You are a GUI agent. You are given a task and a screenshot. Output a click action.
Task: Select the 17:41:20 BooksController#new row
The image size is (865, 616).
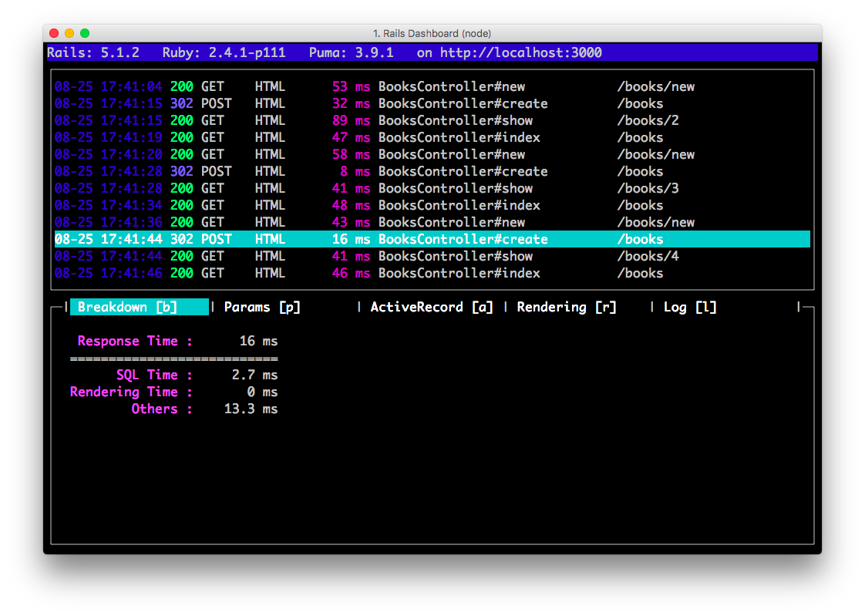[432, 154]
